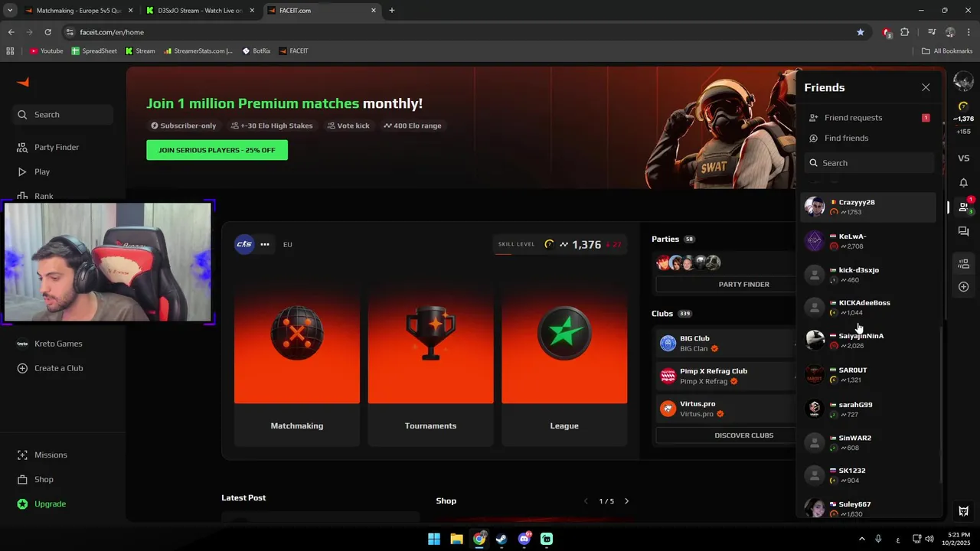Viewport: 980px width, 551px height.
Task: Reload the current page
Action: (x=47, y=32)
